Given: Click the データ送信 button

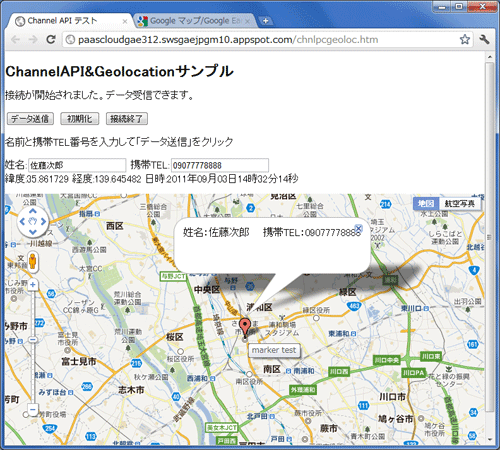Looking at the screenshot, I should pyautogui.click(x=30, y=119).
